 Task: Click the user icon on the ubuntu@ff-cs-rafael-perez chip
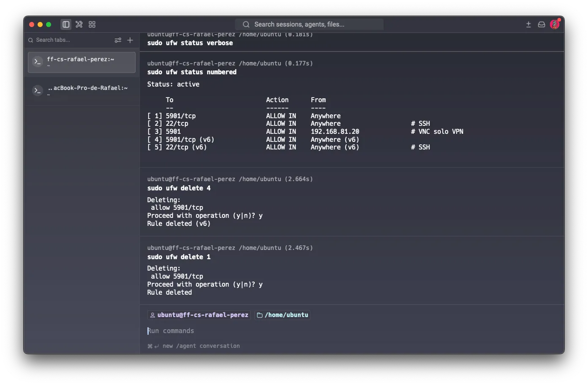point(152,315)
